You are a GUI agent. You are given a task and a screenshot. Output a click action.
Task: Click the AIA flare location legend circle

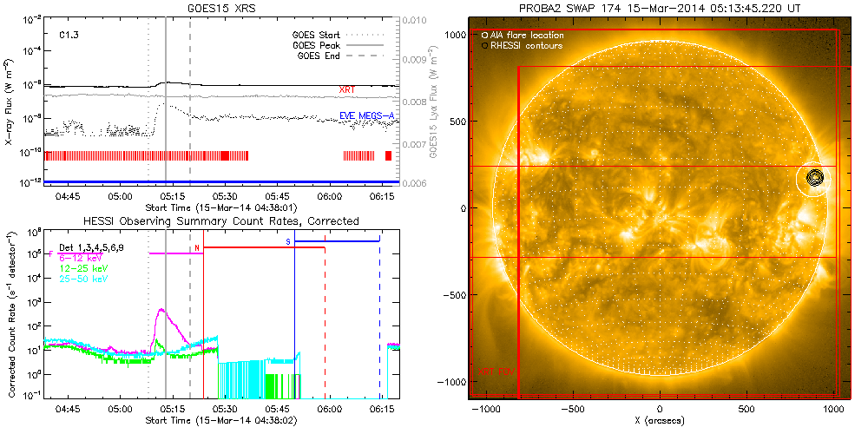tap(483, 36)
